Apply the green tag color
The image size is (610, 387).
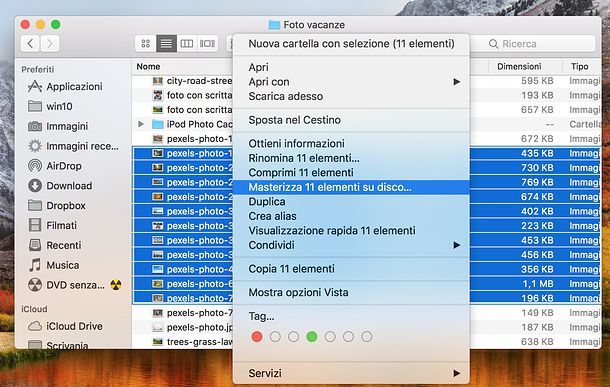point(312,336)
